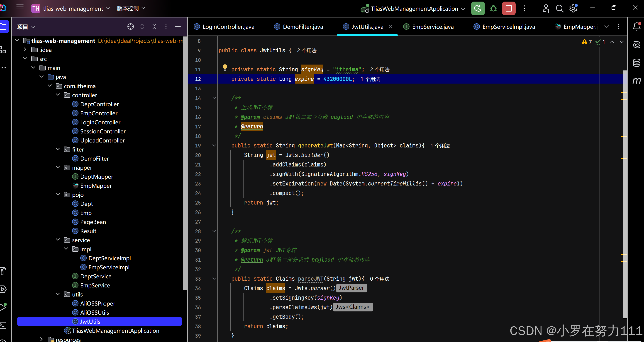Click the locate file crosshair icon
This screenshot has height=342, width=644.
pos(130,26)
